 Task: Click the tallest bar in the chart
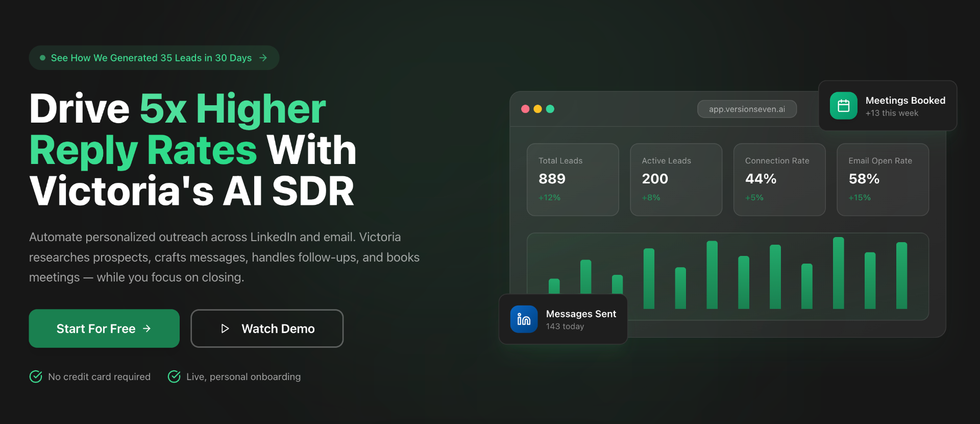[838, 273]
